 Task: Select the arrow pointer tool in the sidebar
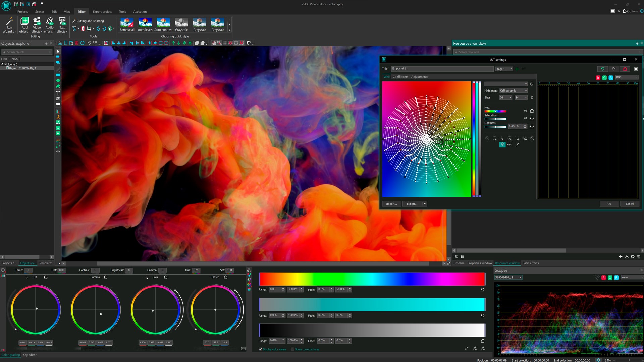[58, 51]
